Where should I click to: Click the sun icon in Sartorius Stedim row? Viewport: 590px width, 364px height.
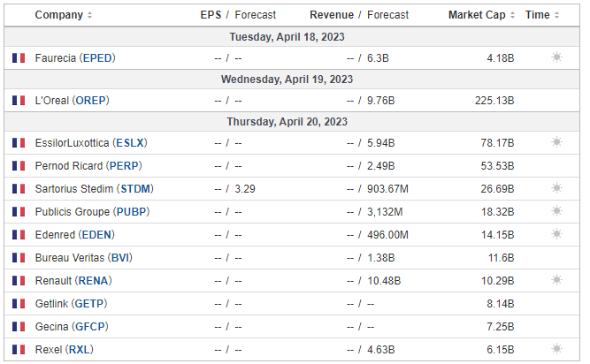click(x=556, y=188)
